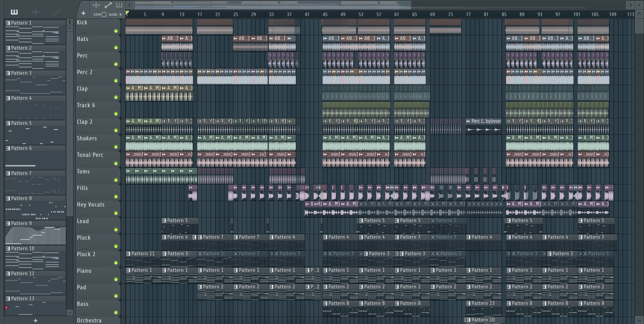The height and width of the screenshot is (324, 644).
Task: Select Pattern 10 in the picker list
Action: coord(36,248)
